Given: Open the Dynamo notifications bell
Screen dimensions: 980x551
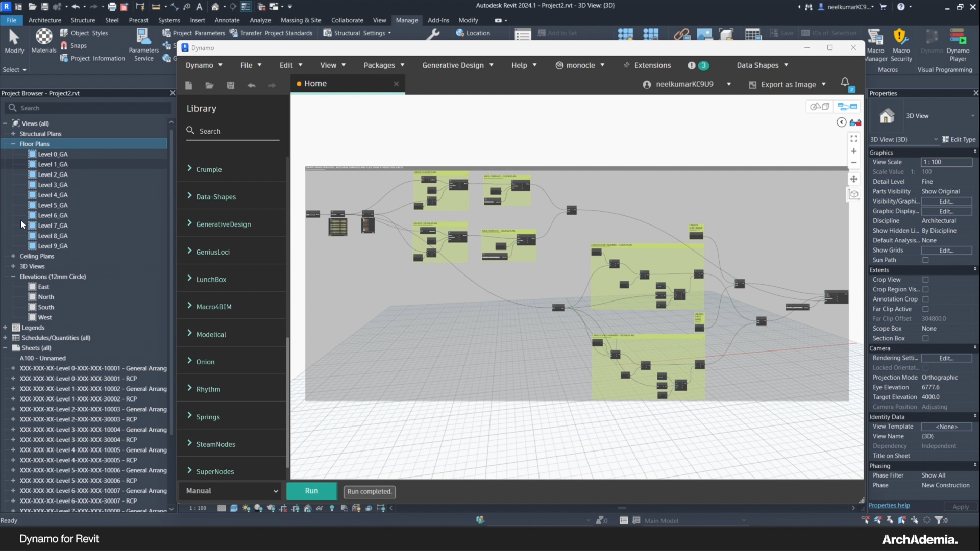Looking at the screenshot, I should 845,82.
